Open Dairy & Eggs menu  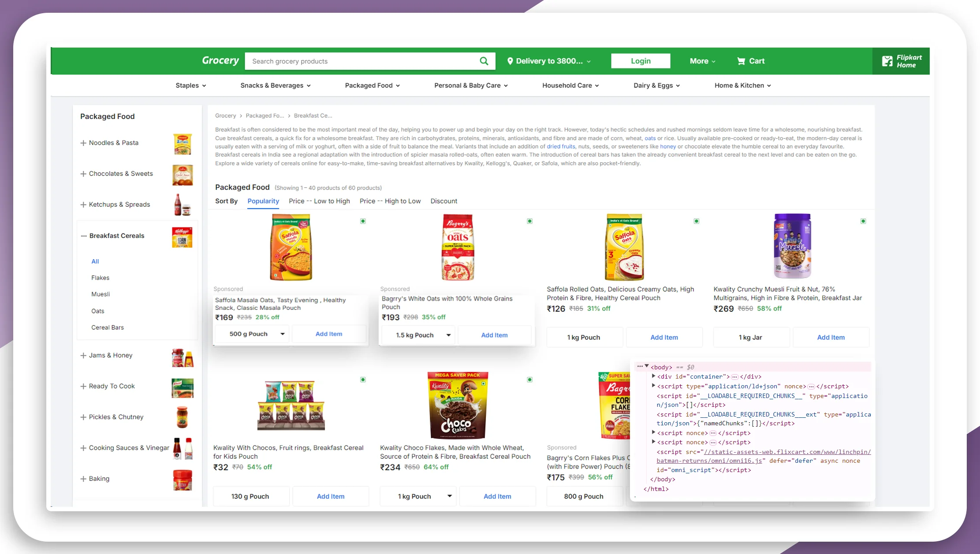[x=657, y=86]
